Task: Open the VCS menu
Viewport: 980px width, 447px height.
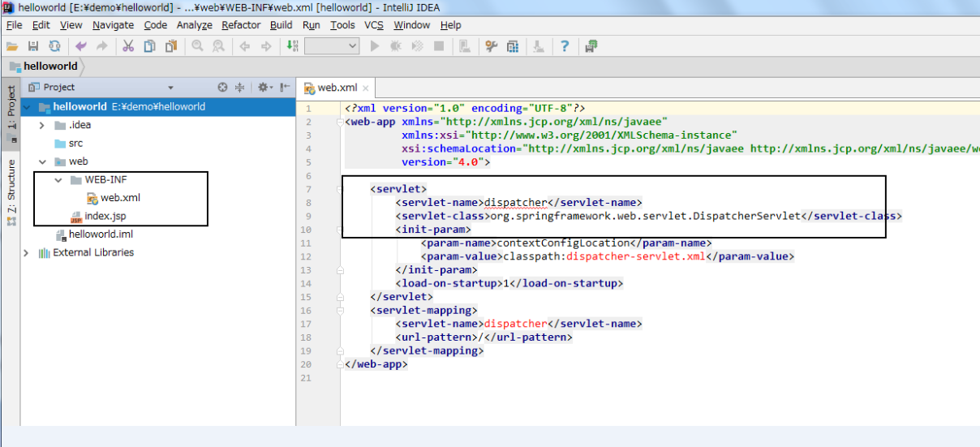Action: [x=373, y=25]
